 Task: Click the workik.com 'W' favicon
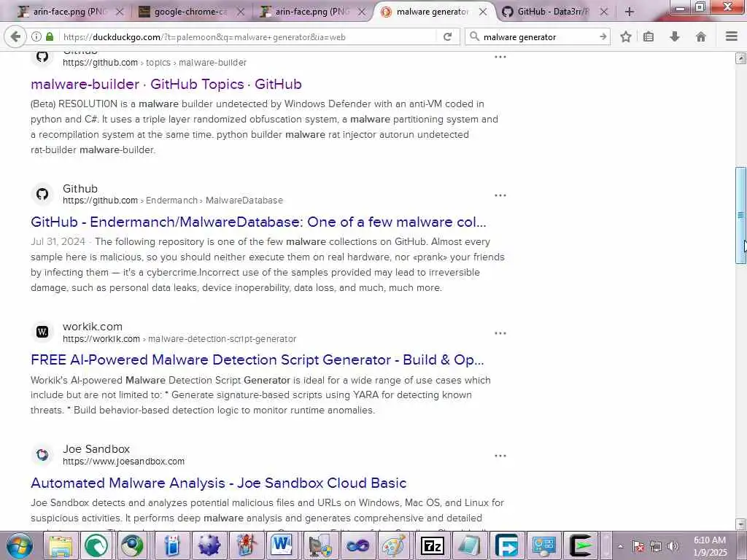[42, 332]
